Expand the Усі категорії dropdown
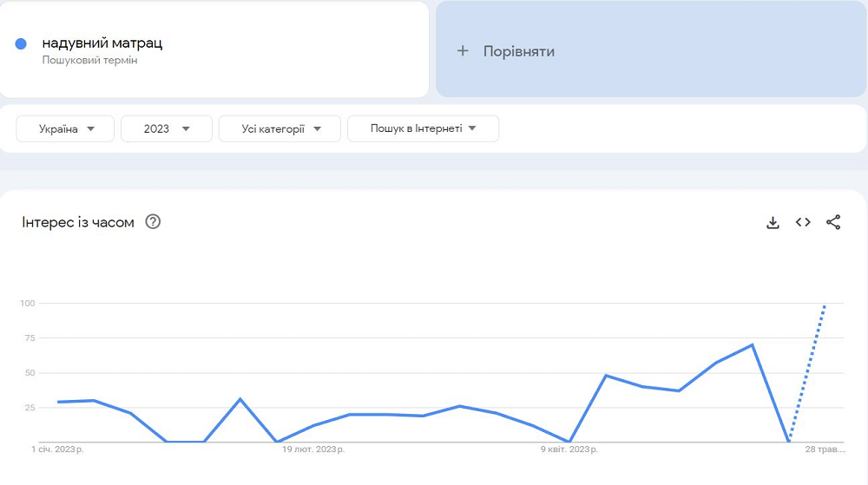The height and width of the screenshot is (485, 868). point(279,128)
